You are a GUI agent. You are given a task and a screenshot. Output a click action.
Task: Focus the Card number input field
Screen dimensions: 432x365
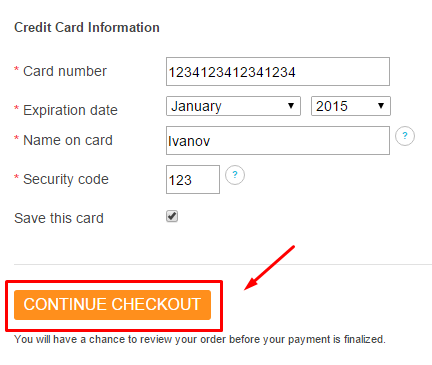click(278, 72)
